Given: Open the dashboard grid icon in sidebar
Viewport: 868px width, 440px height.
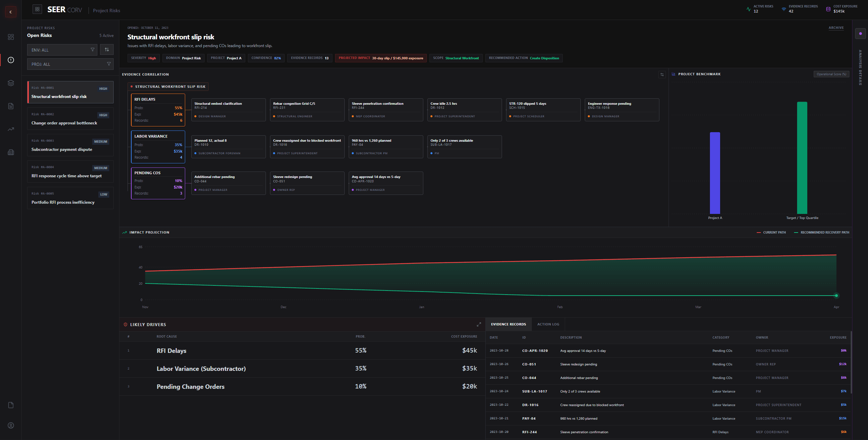Looking at the screenshot, I should (x=11, y=37).
